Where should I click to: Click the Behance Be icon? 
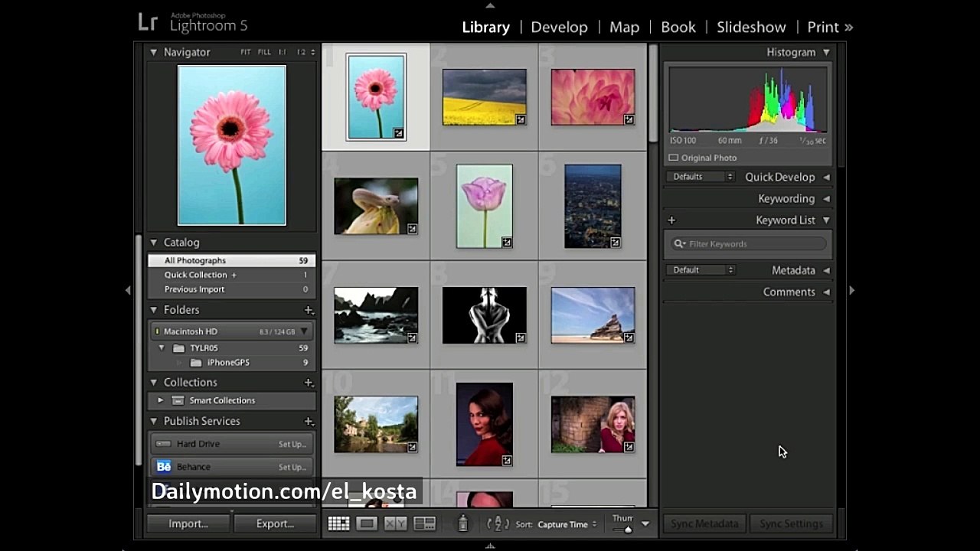(163, 467)
